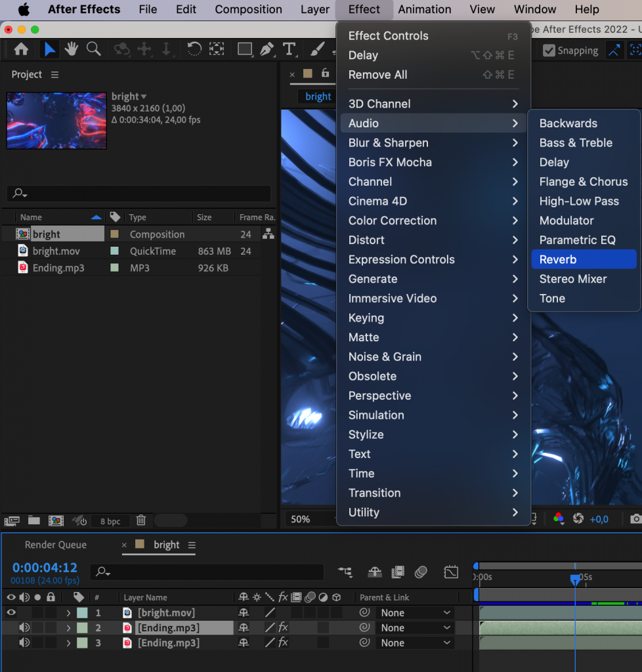
Task: Disable the Snapping checkbox
Action: (x=549, y=51)
